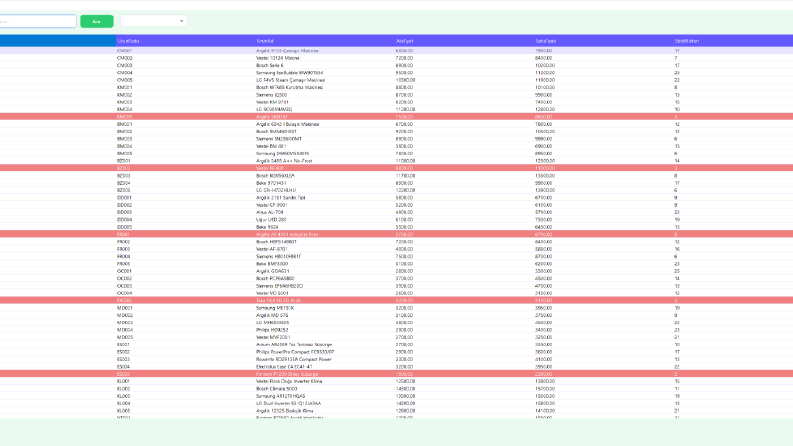The height and width of the screenshot is (446, 793).
Task: Click the Beko 9024 product name
Action: [267, 227]
